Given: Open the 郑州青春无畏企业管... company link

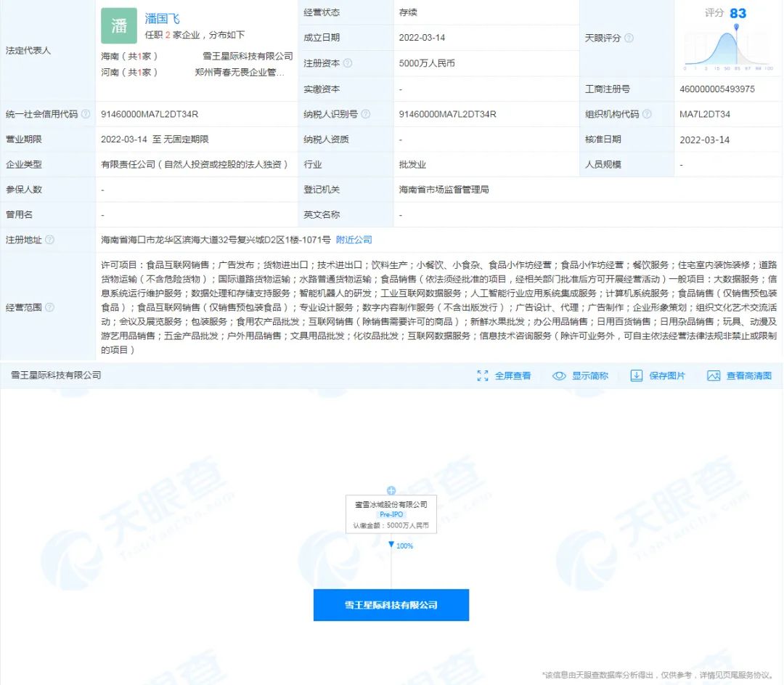Looking at the screenshot, I should click(x=240, y=72).
